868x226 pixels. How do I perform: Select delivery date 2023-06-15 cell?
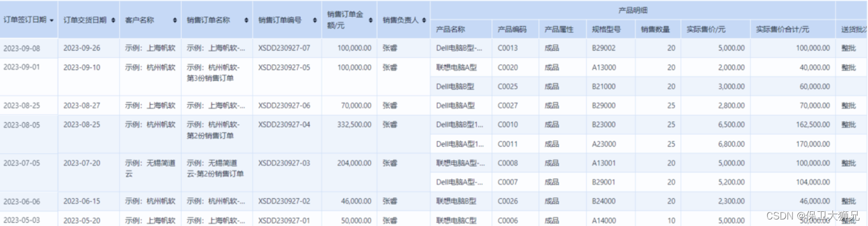point(82,201)
